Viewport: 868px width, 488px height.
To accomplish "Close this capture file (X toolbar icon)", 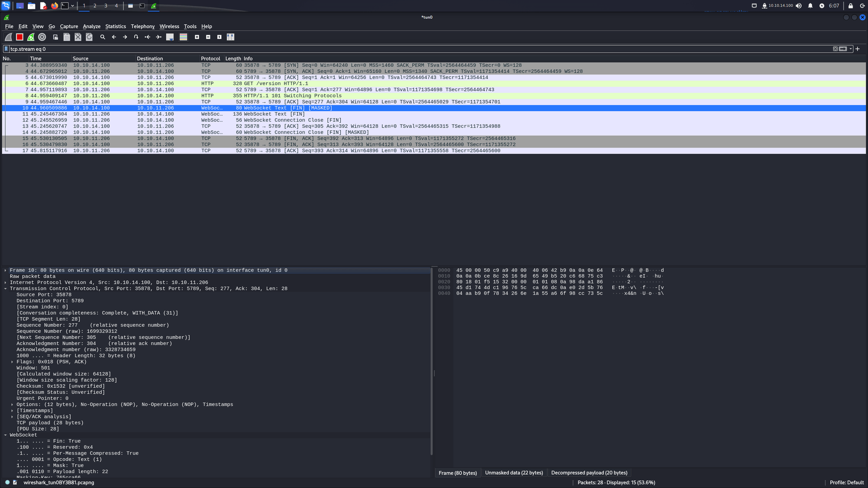I will [x=78, y=37].
